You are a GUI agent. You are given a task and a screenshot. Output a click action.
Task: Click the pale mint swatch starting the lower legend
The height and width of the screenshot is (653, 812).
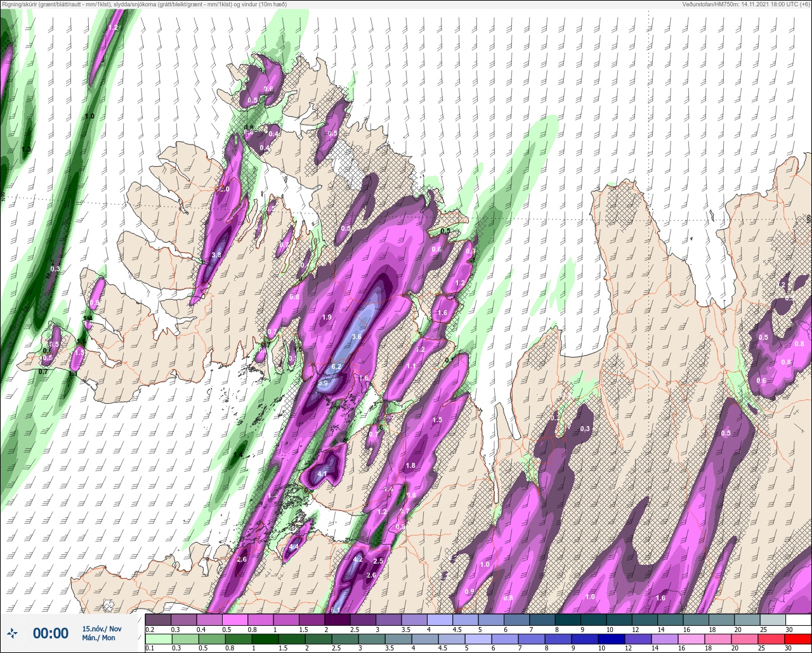coord(158,639)
